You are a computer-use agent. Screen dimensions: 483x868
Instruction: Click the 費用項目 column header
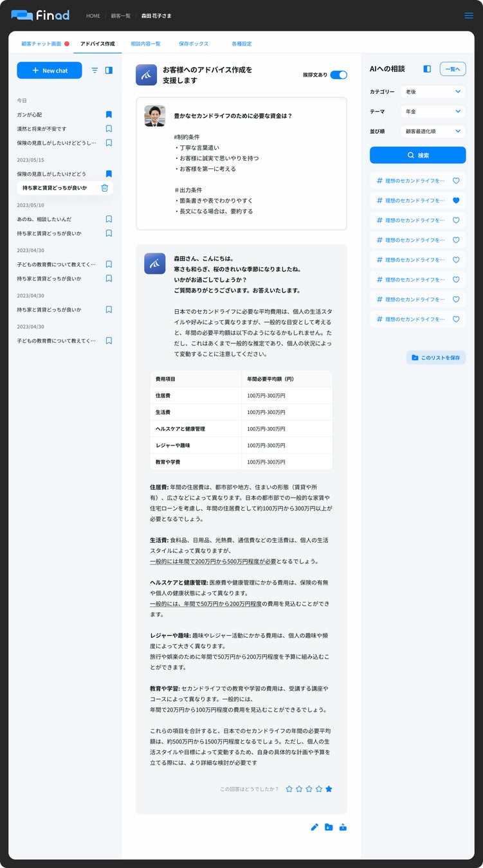click(x=196, y=379)
